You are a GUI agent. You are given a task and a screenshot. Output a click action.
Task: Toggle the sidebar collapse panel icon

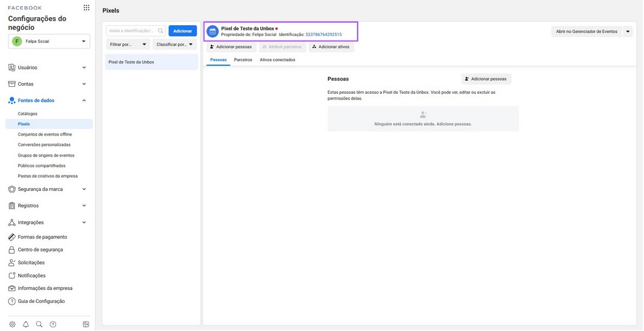point(86,325)
